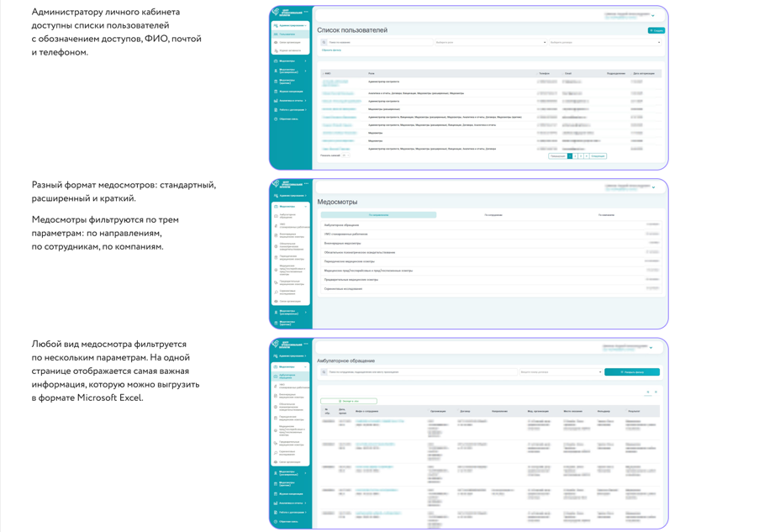759x532 pixels.
Task: Open the Скрининговые исследования row in Медосмотры list
Action: [492, 289]
